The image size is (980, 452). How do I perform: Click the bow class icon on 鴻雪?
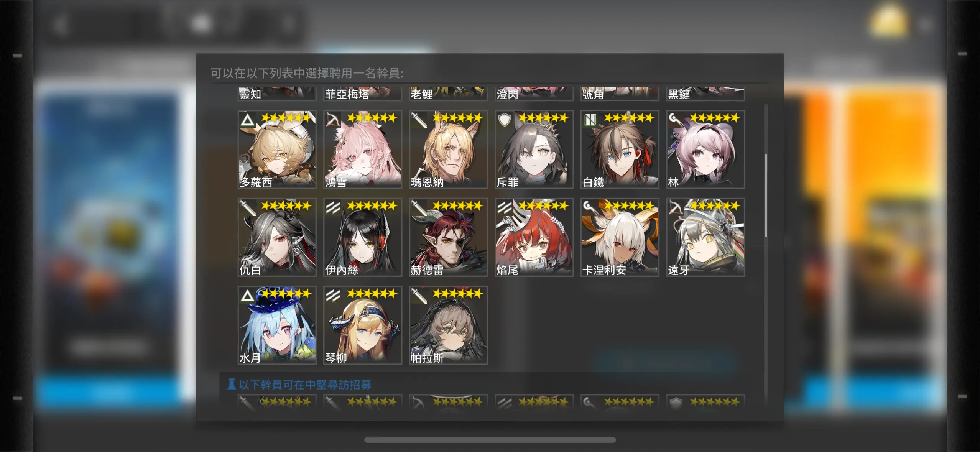pyautogui.click(x=333, y=120)
